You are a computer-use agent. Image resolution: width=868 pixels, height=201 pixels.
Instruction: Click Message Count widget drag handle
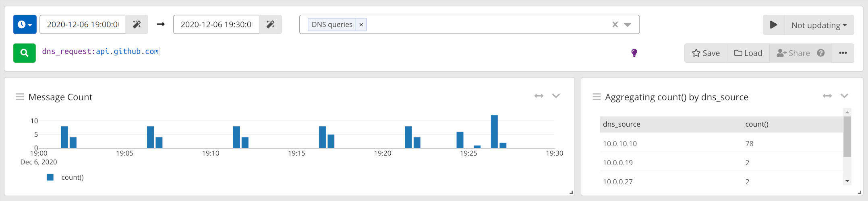pyautogui.click(x=19, y=97)
